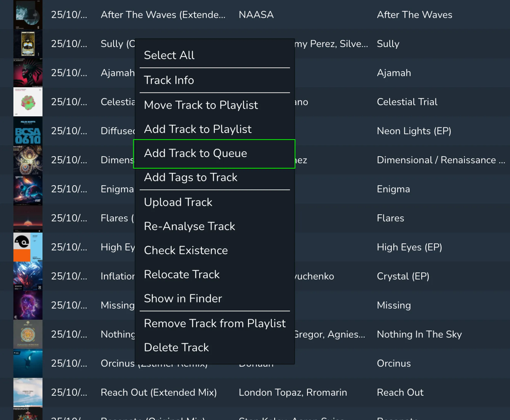Select "Add Track to Queue" from the context menu

click(195, 153)
